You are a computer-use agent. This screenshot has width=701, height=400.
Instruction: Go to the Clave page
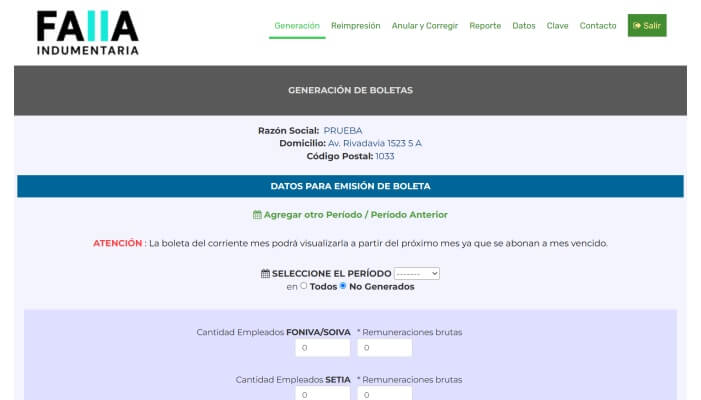pos(557,26)
